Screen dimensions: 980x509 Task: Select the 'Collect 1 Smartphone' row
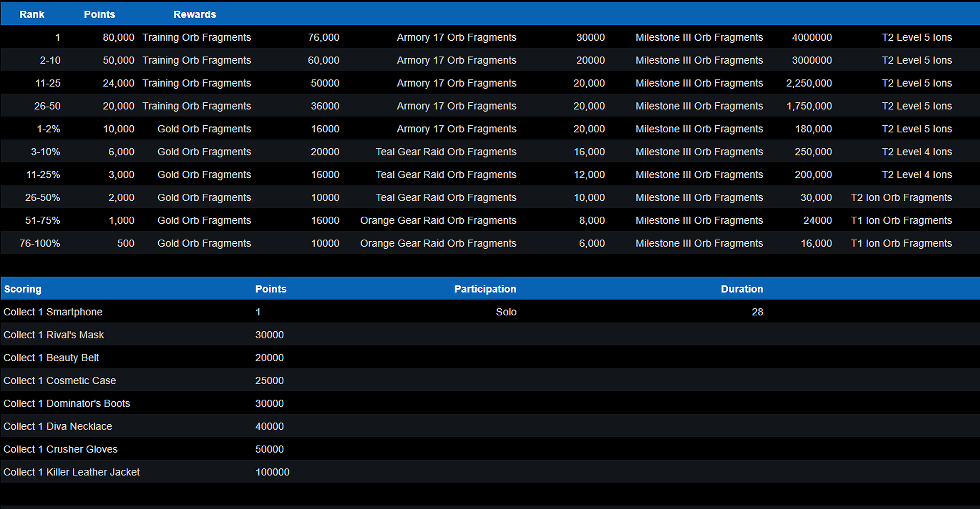(53, 312)
